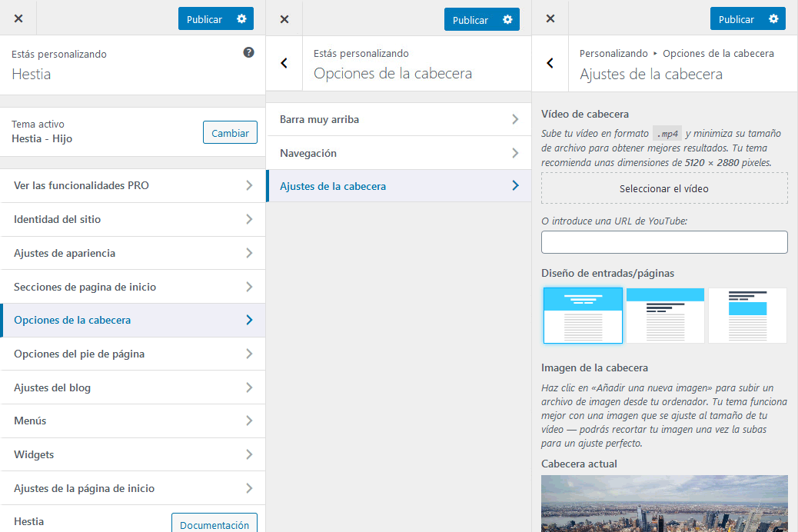Open the Menús section
This screenshot has width=798, height=532.
pyautogui.click(x=133, y=421)
